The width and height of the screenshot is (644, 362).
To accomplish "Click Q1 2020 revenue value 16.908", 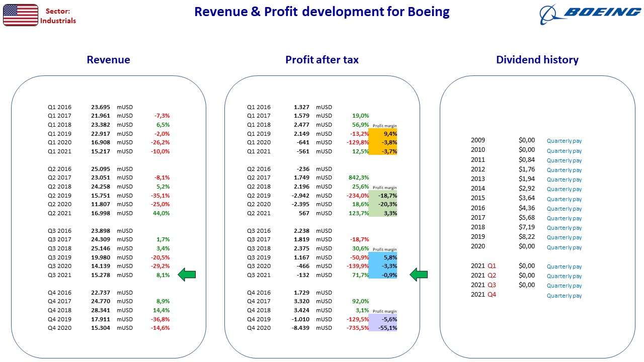I will [x=100, y=142].
